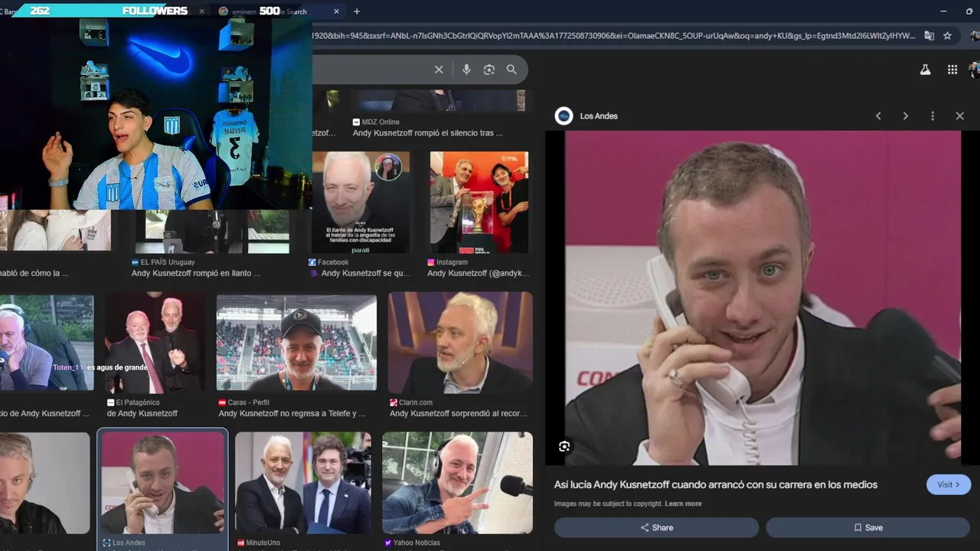Open 'Andy Kusnetzoff (@andyk...' title
This screenshot has height=551, width=980.
[x=479, y=273]
